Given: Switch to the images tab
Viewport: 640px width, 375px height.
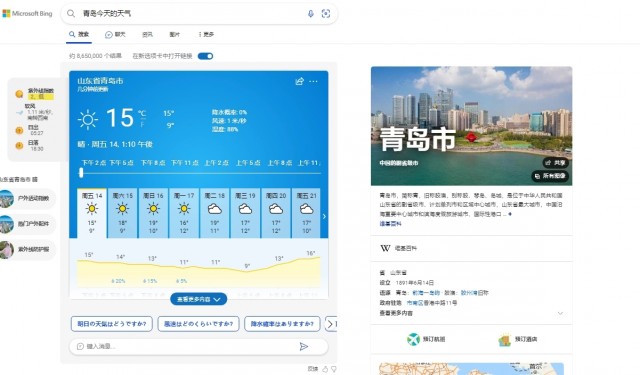Looking at the screenshot, I should 174,35.
